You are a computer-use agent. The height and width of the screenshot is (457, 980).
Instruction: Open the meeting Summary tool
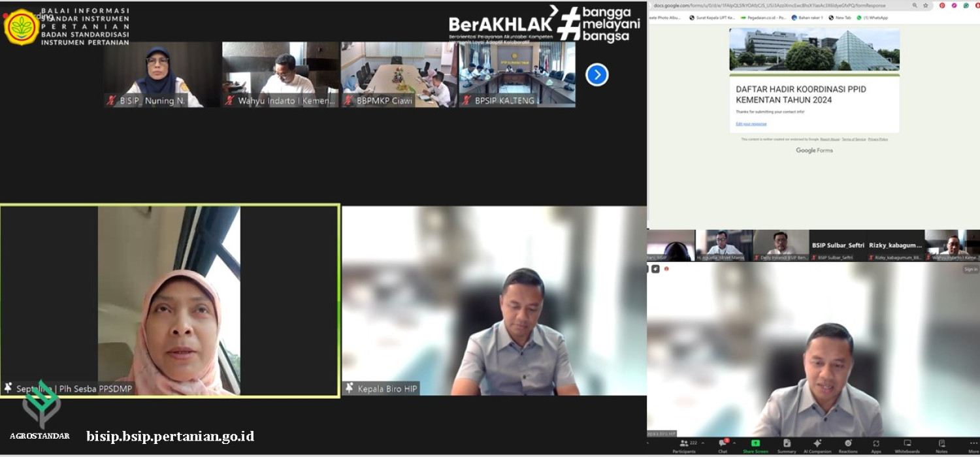787,444
